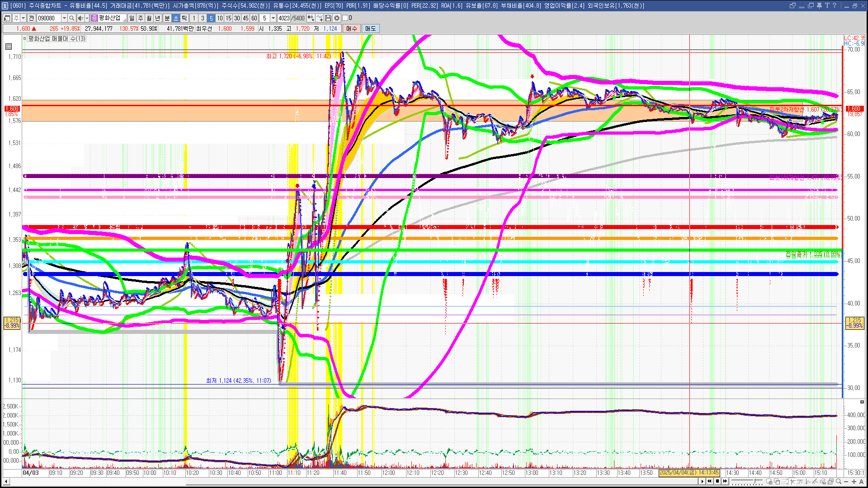Click the 매수 buy button

click(352, 28)
